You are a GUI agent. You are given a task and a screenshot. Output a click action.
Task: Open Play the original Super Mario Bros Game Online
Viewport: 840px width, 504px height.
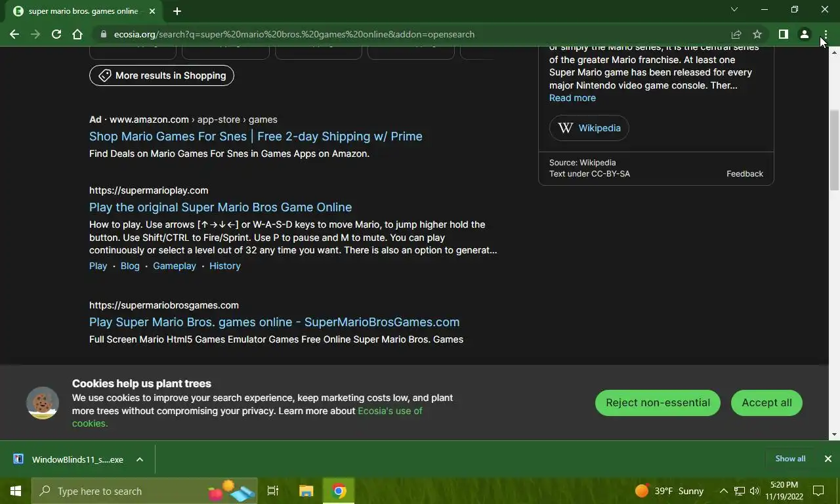[x=220, y=207]
